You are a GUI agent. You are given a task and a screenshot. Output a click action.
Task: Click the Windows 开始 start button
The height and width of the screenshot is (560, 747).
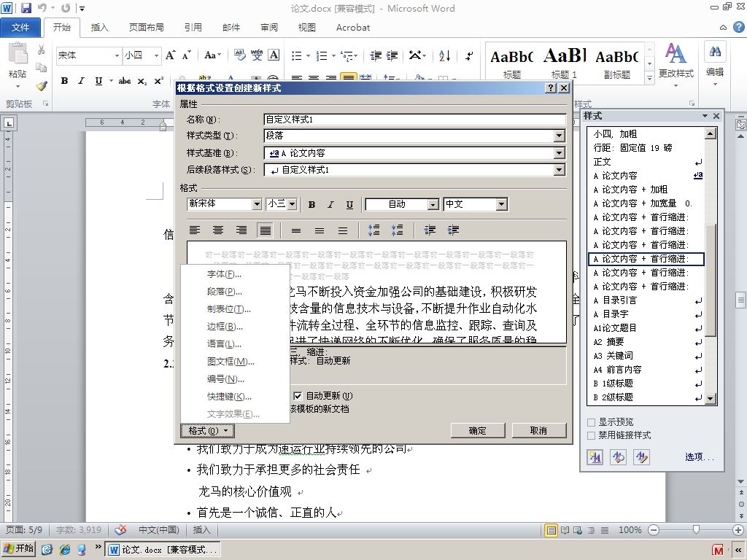tap(18, 549)
